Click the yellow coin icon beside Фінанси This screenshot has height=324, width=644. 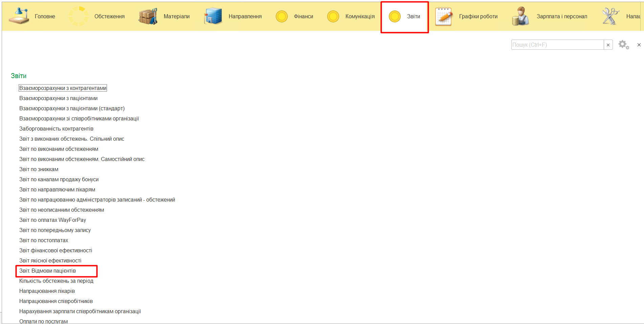(282, 16)
